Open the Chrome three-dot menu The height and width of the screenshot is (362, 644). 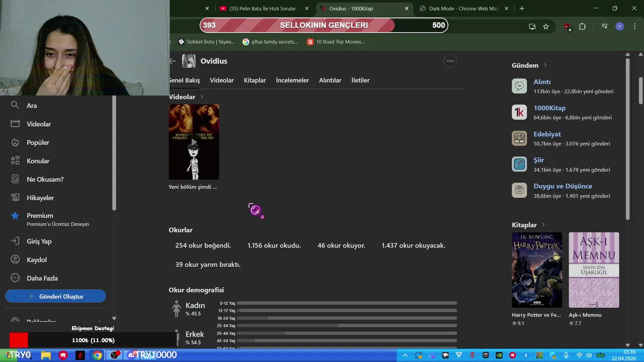pyautogui.click(x=634, y=26)
